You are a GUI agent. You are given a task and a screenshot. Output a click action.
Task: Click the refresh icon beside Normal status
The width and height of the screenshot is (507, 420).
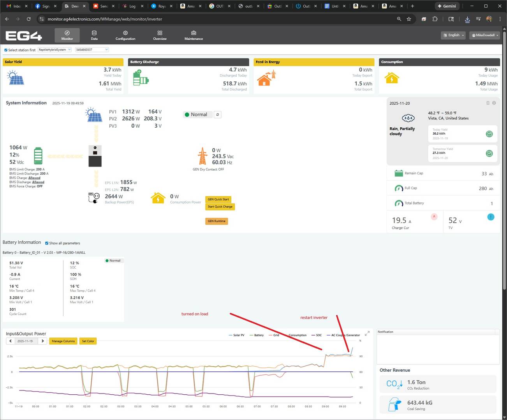[x=218, y=114]
